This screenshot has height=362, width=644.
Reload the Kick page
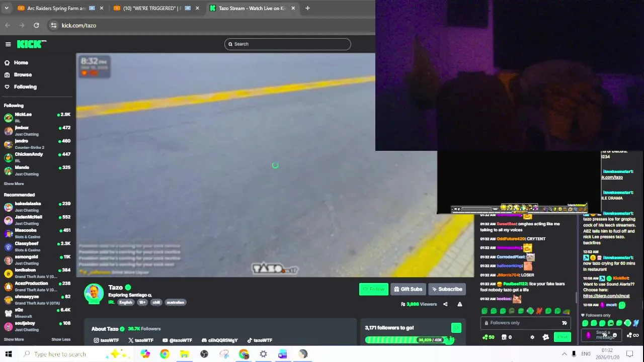point(36,25)
